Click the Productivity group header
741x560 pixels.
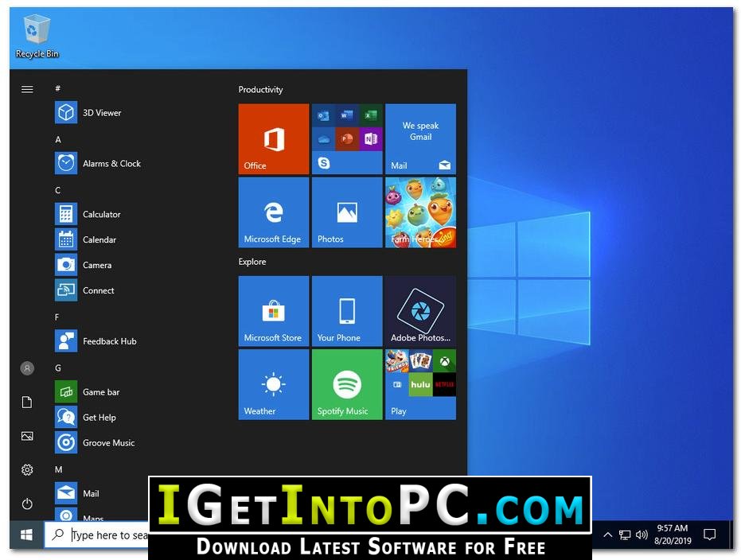260,89
